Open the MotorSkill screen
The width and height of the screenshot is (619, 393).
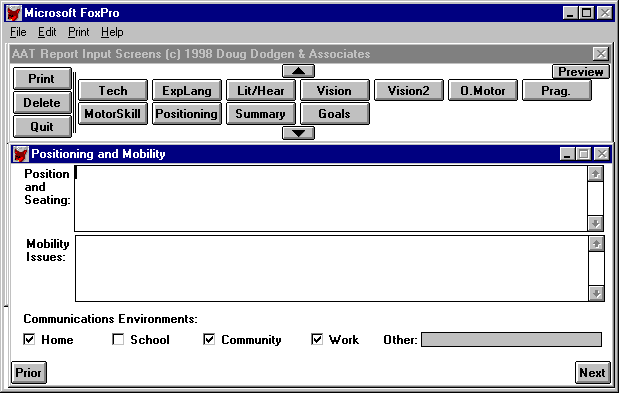click(x=113, y=114)
